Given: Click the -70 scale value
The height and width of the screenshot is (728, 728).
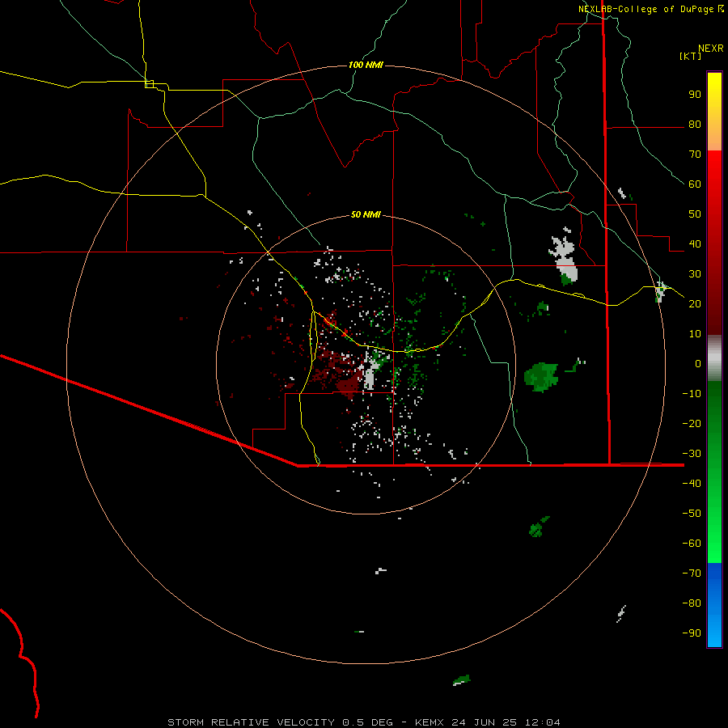Looking at the screenshot, I should click(692, 573).
